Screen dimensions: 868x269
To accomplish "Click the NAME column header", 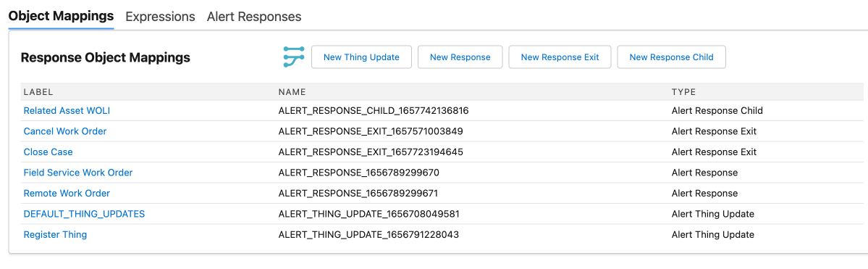I will [292, 92].
